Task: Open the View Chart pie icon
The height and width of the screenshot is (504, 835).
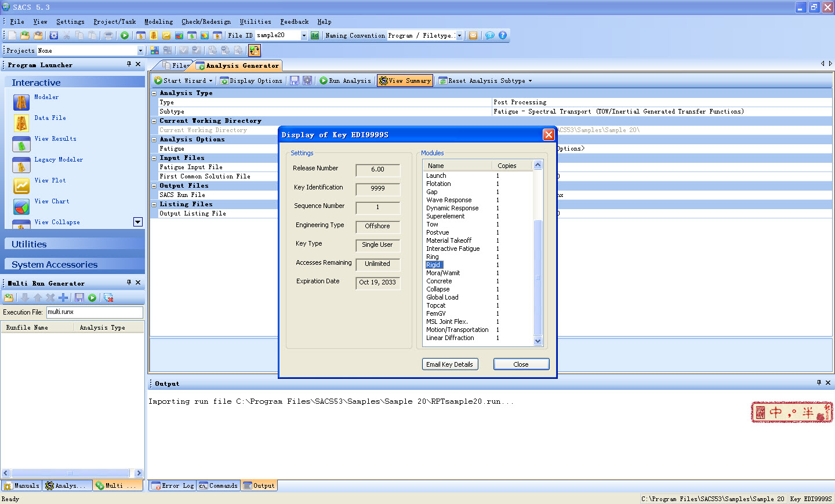Action: pyautogui.click(x=21, y=207)
